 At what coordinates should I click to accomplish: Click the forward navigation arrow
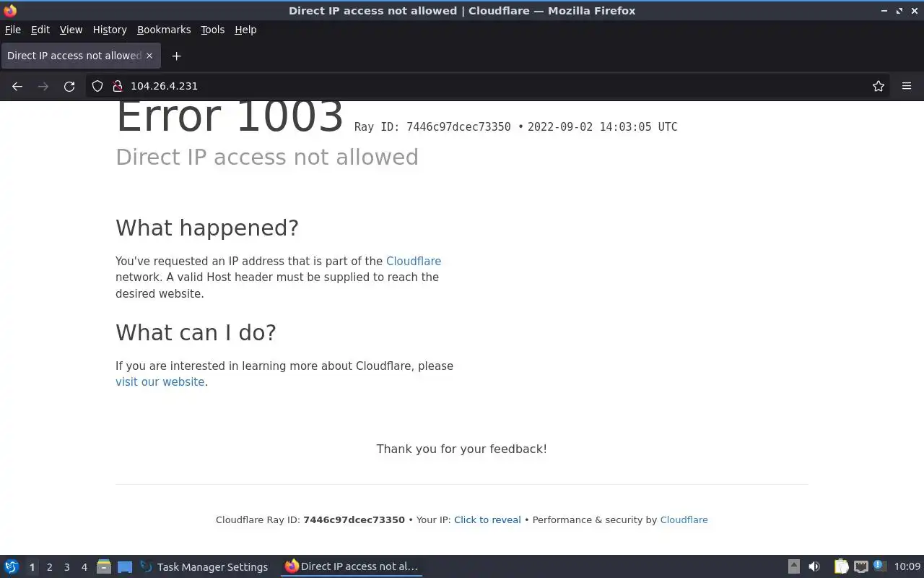[43, 86]
